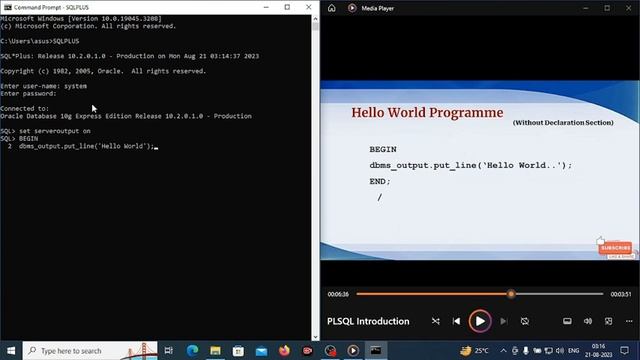
Task: Switch the ENG input language indicator
Action: tap(573, 351)
